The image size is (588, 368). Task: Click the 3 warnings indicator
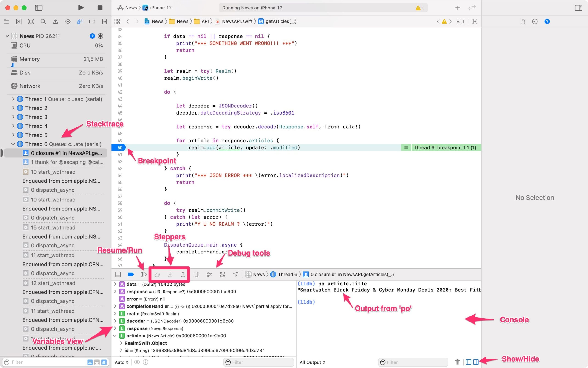point(420,8)
